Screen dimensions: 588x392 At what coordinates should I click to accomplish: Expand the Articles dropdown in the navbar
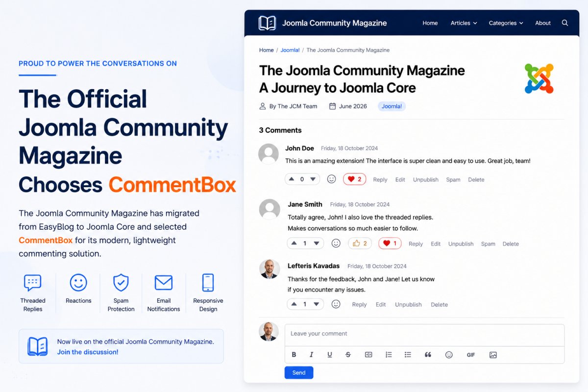(464, 23)
